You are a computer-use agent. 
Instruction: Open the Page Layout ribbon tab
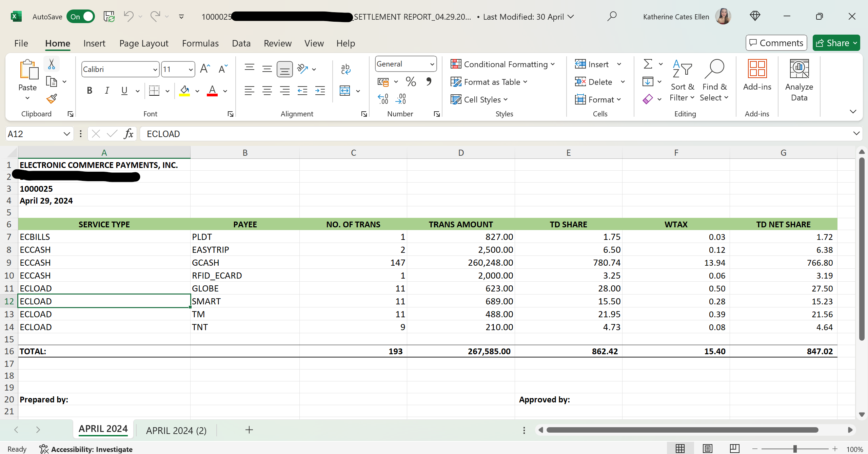[144, 43]
